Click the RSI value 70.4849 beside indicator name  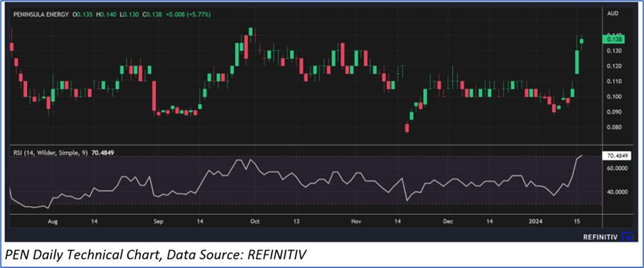102,153
